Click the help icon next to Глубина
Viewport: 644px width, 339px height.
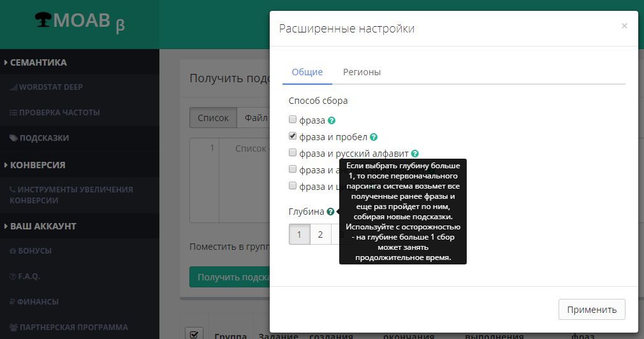click(330, 212)
